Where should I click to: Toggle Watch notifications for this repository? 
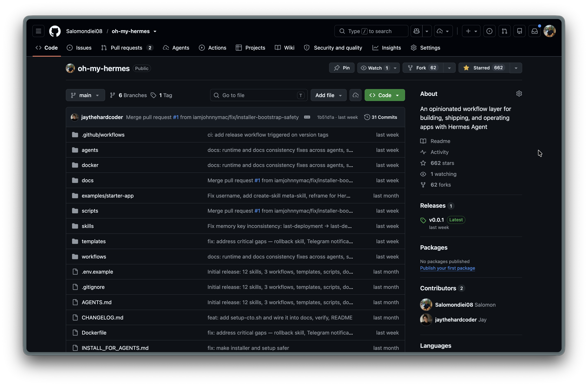[375, 68]
